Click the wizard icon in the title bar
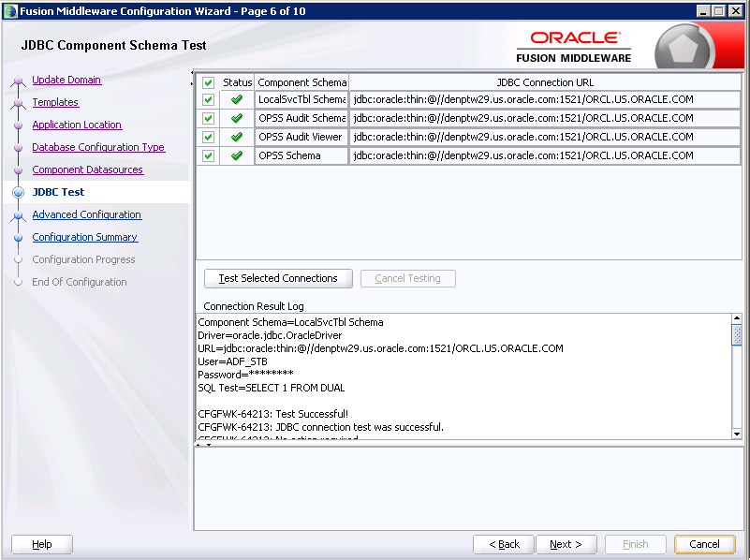The height and width of the screenshot is (560, 750). tap(10, 11)
